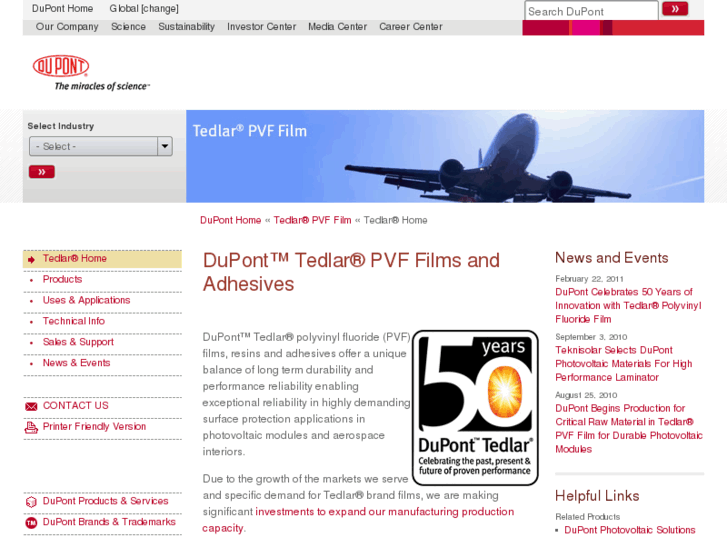Click the printer icon beside Printer Friendly Version
Screen dimensions: 727x545
pyautogui.click(x=31, y=427)
